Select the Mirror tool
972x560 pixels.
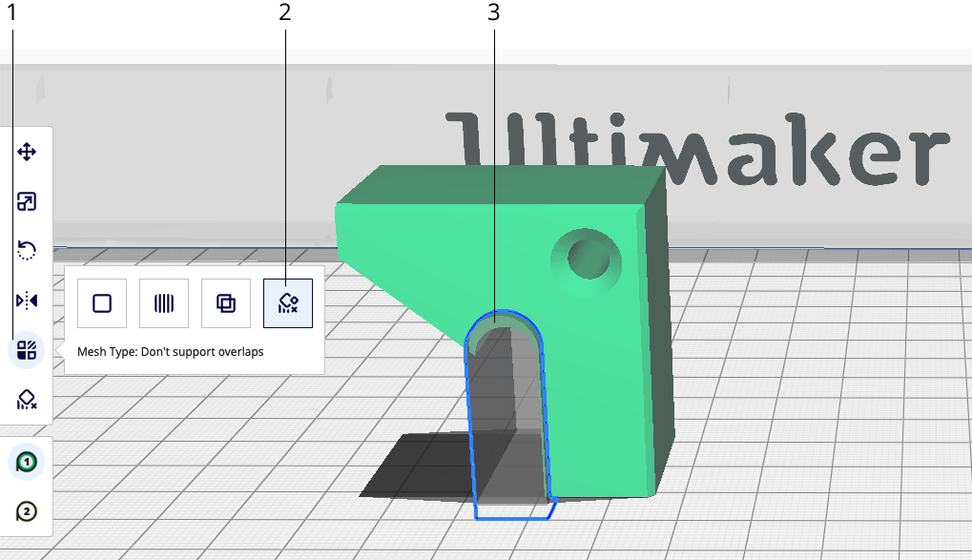(26, 300)
